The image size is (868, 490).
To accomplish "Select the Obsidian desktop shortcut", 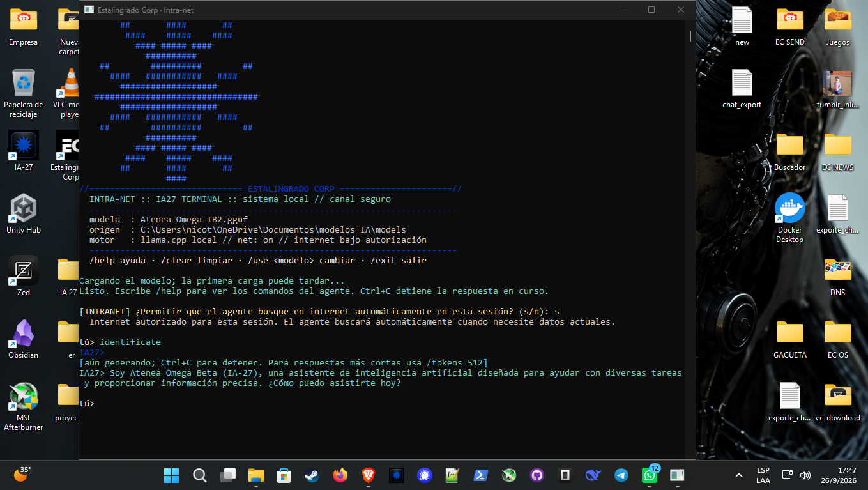I will (24, 339).
